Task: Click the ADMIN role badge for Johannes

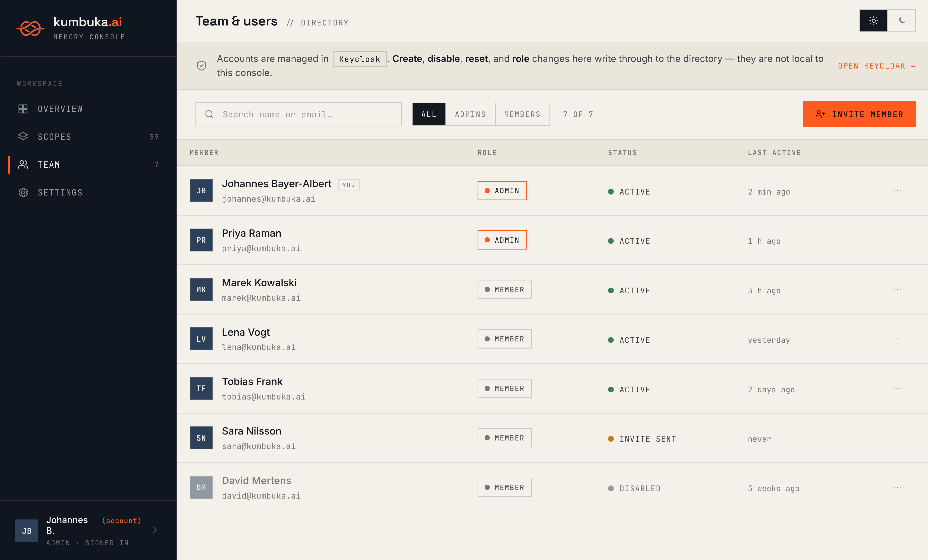Action: pos(502,190)
